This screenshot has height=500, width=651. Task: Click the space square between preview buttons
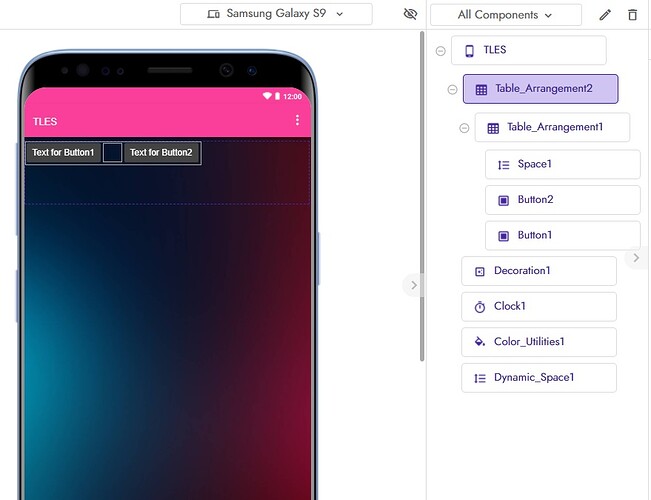pyautogui.click(x=112, y=152)
